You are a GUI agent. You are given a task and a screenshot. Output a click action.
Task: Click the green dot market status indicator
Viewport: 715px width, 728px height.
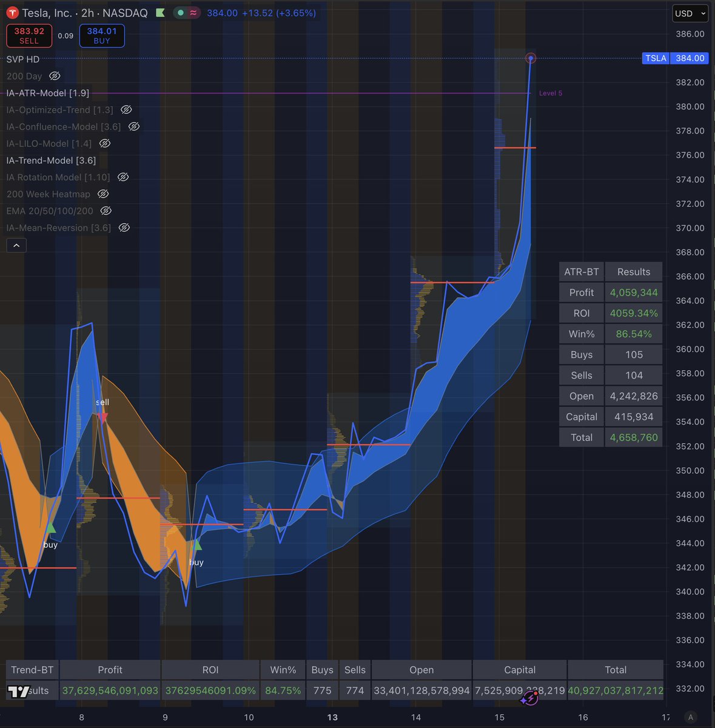coord(180,13)
